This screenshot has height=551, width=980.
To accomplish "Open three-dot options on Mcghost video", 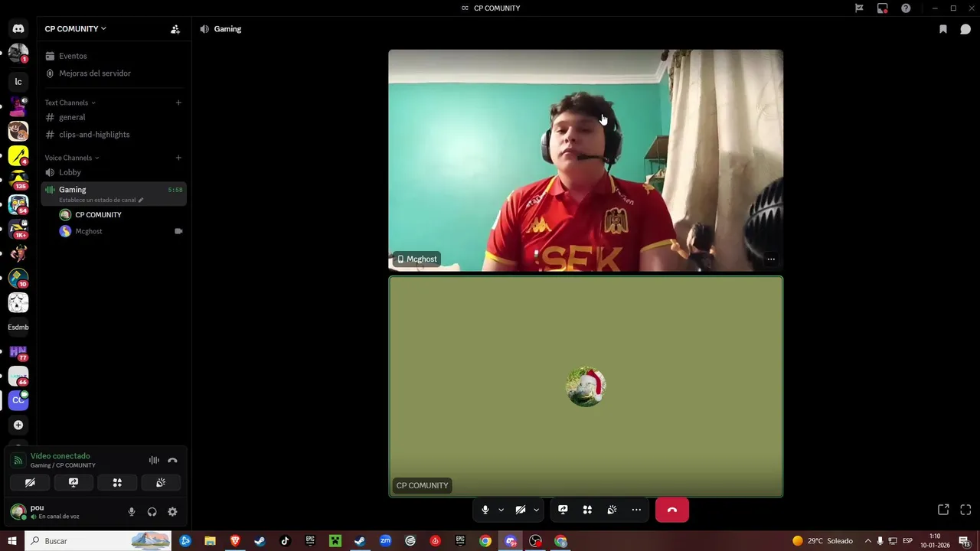I will (x=771, y=259).
